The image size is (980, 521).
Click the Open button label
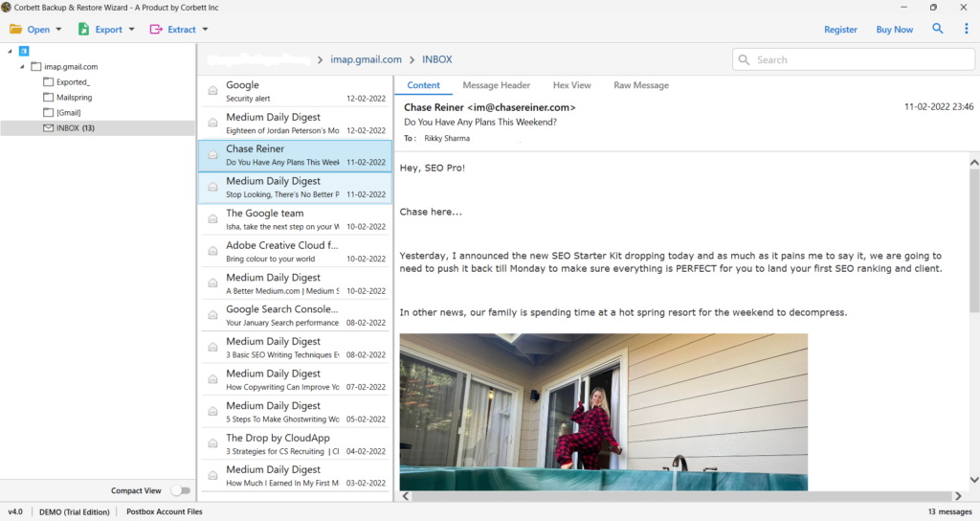tap(38, 30)
